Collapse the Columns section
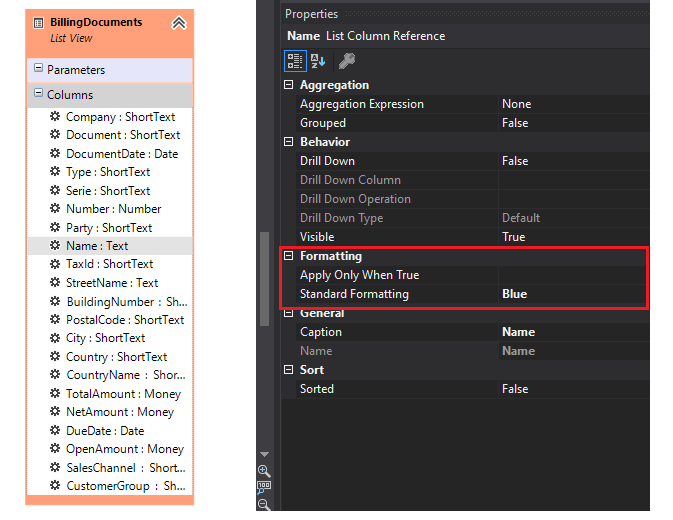The image size is (673, 520). click(39, 93)
